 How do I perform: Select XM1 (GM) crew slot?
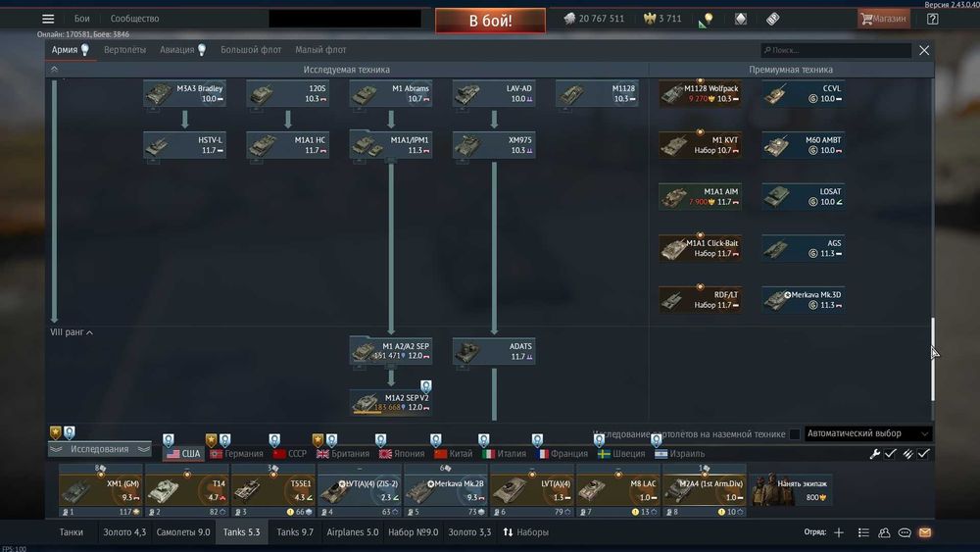pos(100,493)
